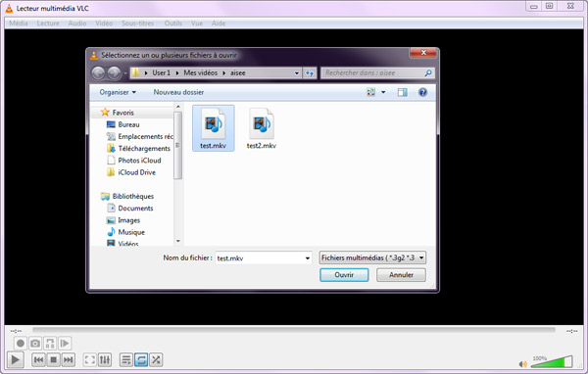
Task: Click the Annuler button
Action: pyautogui.click(x=401, y=275)
